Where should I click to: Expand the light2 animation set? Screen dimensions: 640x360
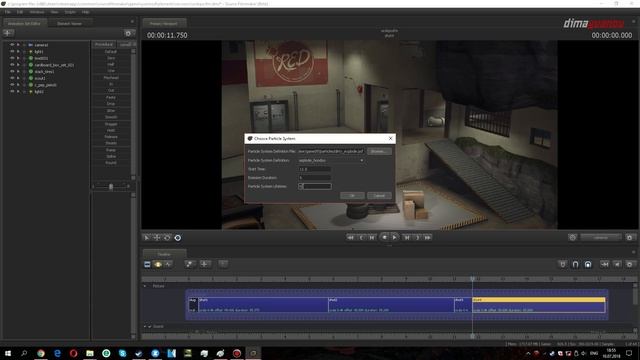[x=18, y=91]
